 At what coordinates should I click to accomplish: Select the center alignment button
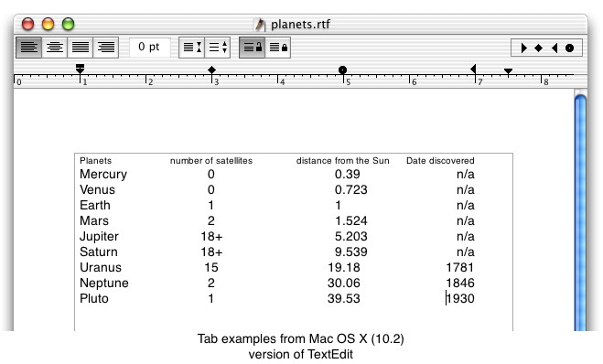coord(54,48)
